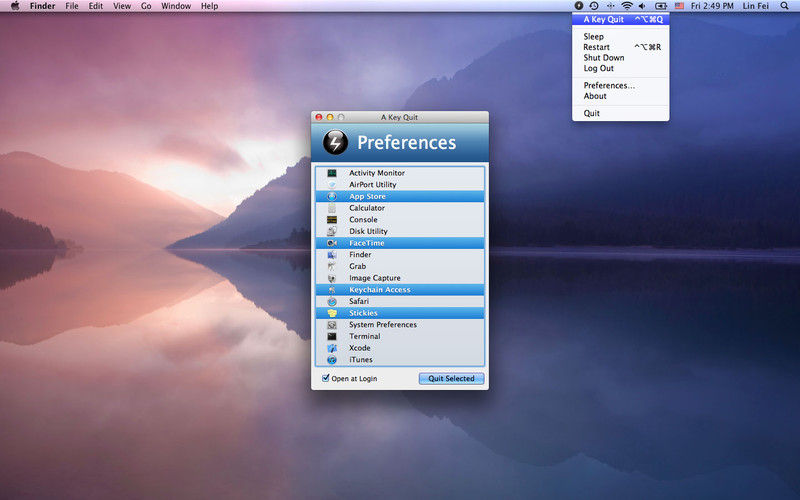Open the Apple menu logo

[15, 6]
